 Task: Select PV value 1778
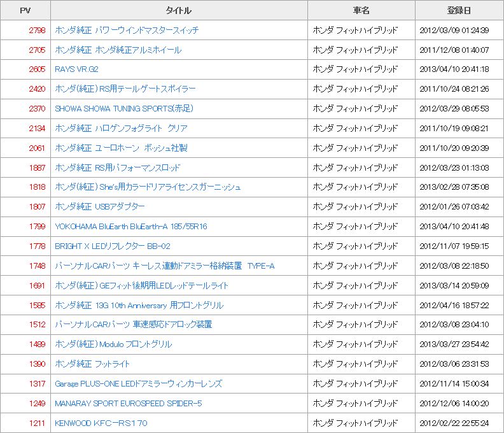[x=37, y=246]
